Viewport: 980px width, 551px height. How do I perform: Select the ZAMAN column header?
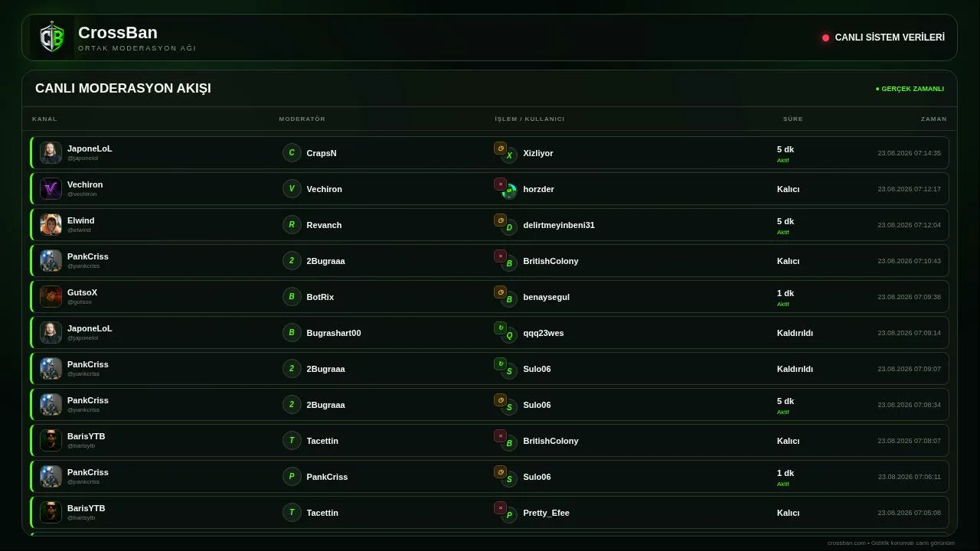[x=934, y=119]
